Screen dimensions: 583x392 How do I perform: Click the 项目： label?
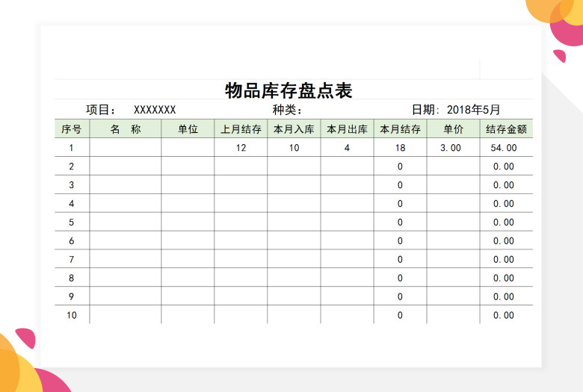point(101,110)
